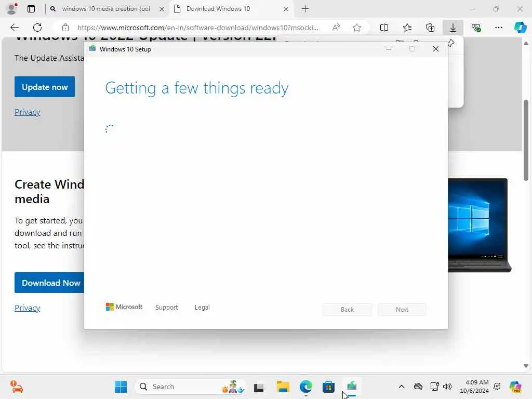Screen dimensions: 532x399
Task: Open Browser essentials heart icon
Action: click(476, 28)
